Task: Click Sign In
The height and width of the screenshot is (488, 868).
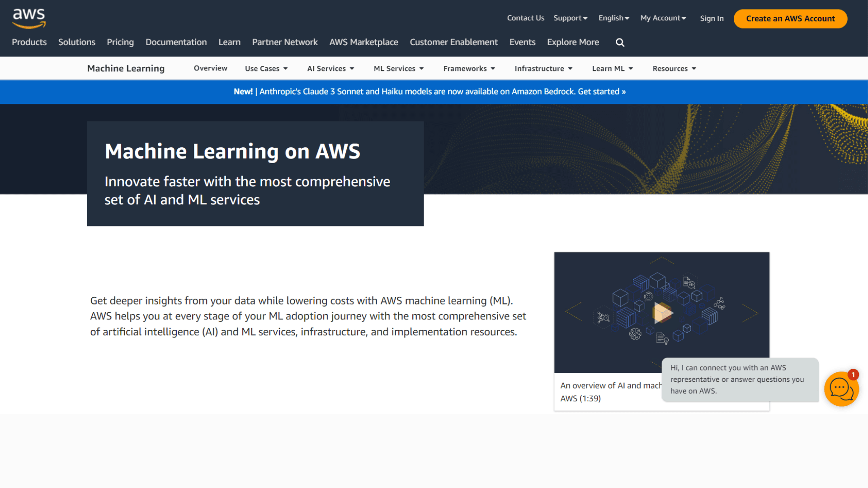Action: pyautogui.click(x=712, y=19)
